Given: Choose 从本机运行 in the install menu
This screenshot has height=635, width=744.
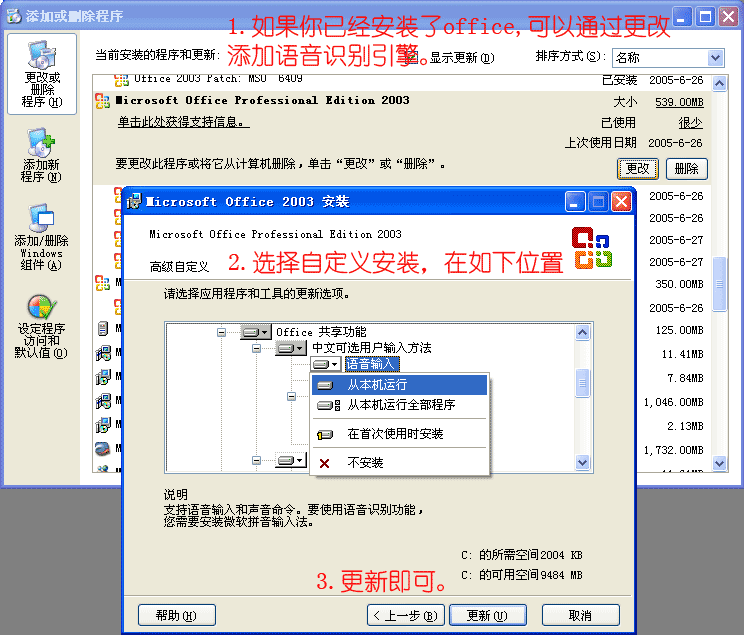Looking at the screenshot, I should [400, 385].
